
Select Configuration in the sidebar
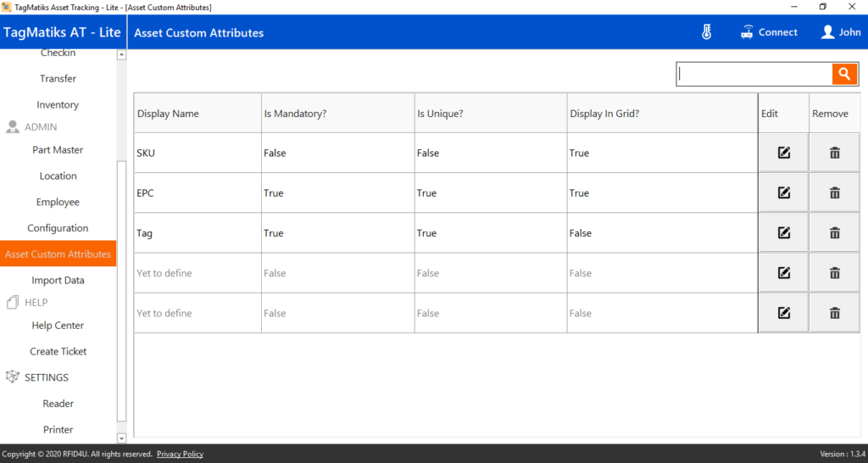(x=58, y=228)
